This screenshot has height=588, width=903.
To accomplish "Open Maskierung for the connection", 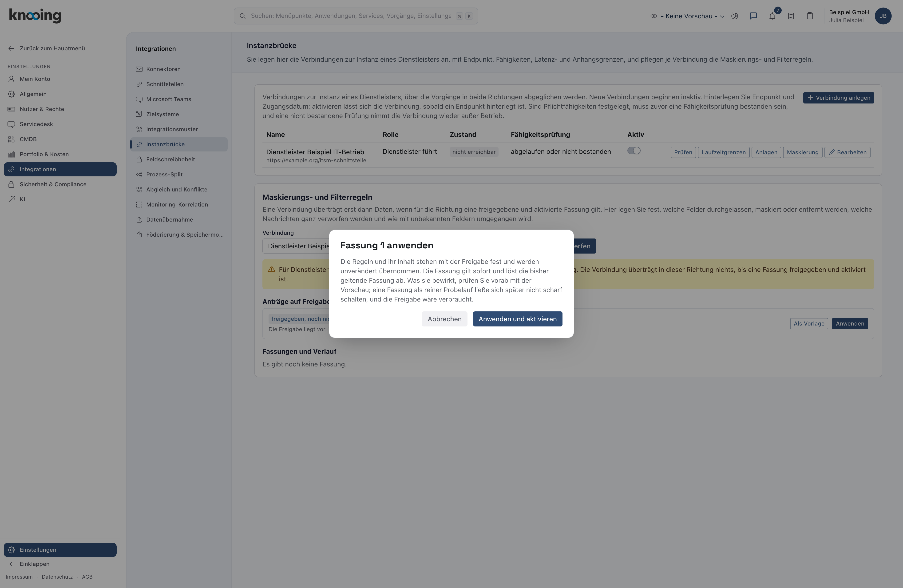I will click(x=802, y=153).
